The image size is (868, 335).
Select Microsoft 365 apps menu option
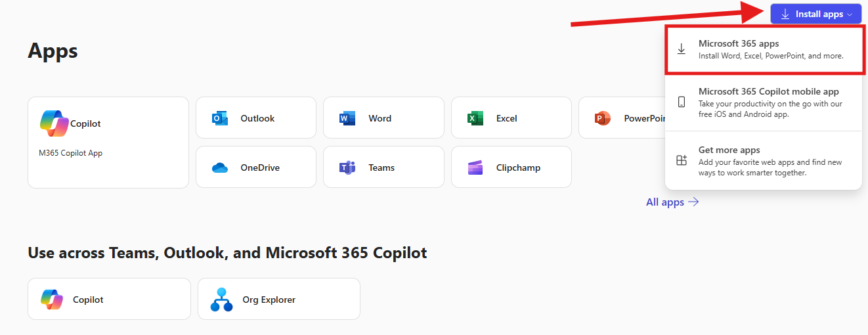coord(763,49)
